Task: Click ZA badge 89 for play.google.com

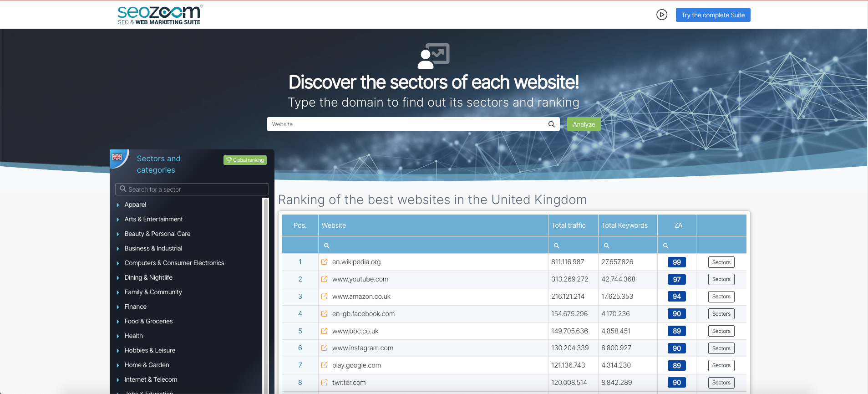Action: click(x=677, y=366)
